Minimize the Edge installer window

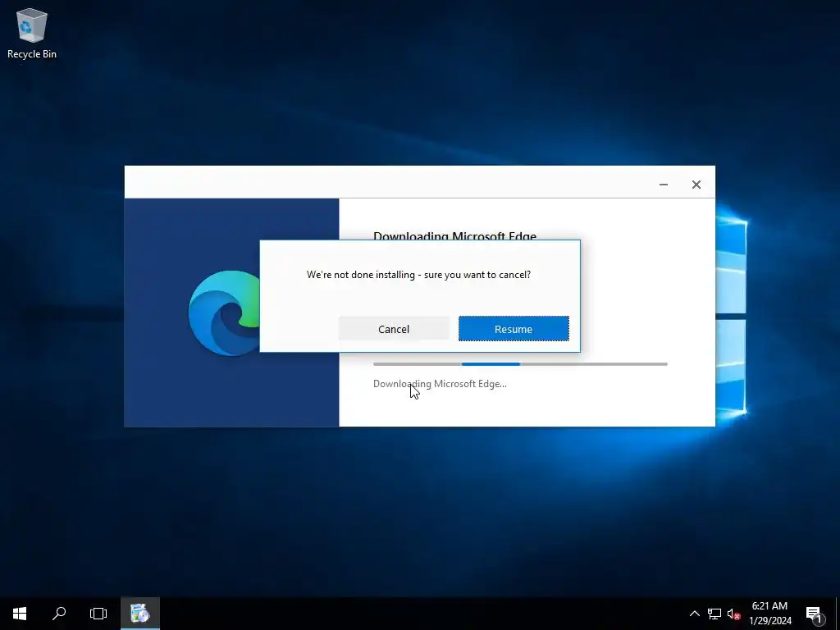[663, 185]
